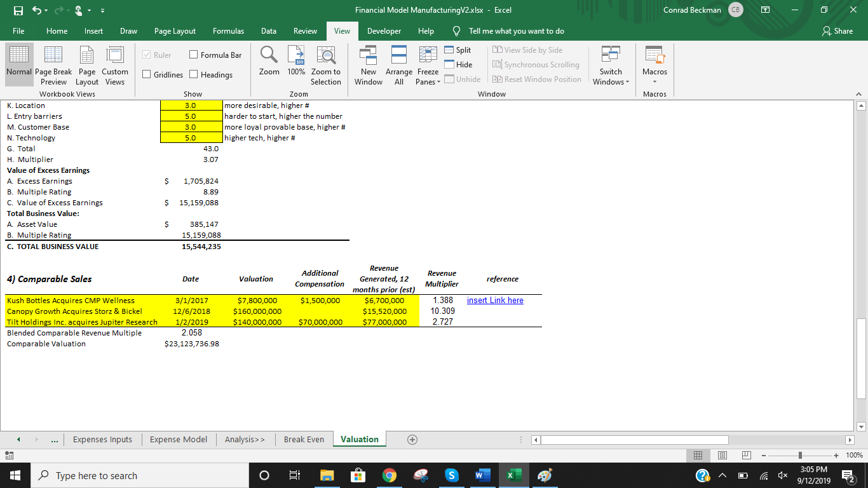Open Excel from the taskbar
Image resolution: width=868 pixels, height=488 pixels.
pos(513,475)
